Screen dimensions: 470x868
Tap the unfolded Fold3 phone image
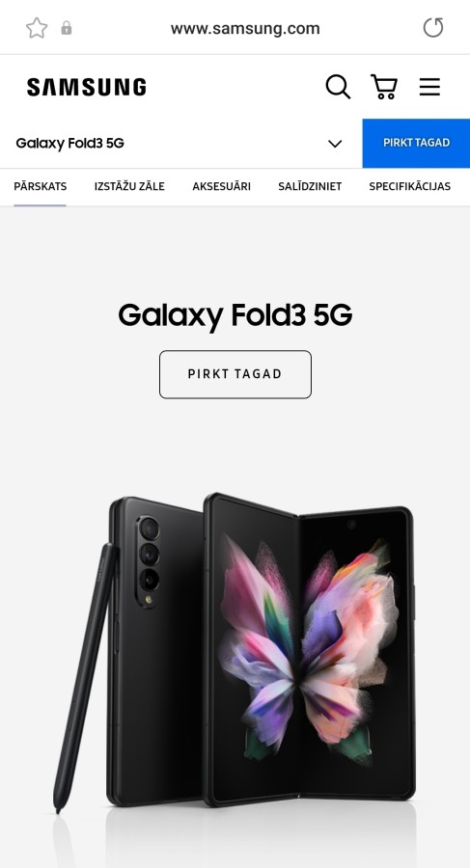(x=309, y=648)
